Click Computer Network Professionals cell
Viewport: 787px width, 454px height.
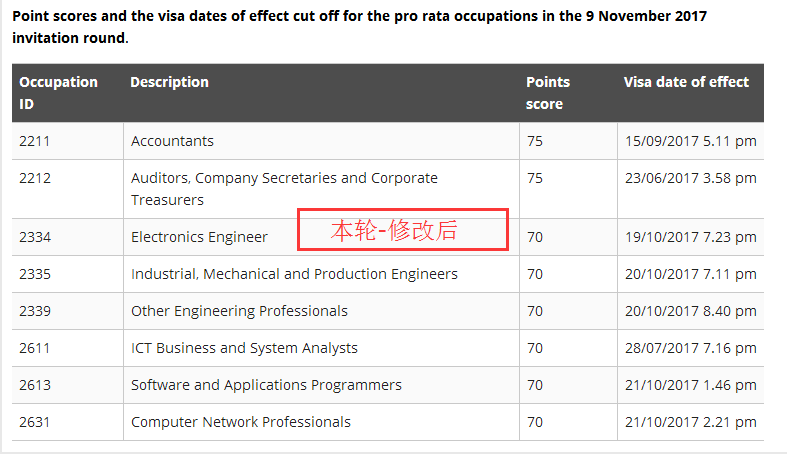pos(241,422)
